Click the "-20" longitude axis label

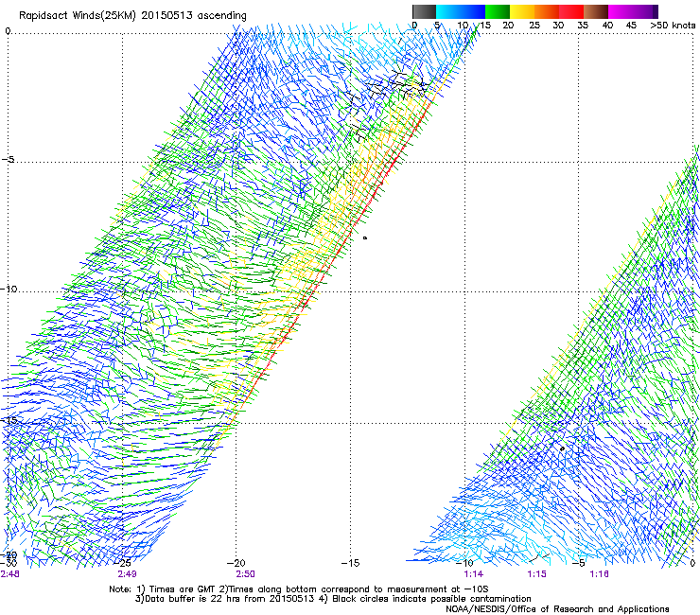tap(236, 563)
